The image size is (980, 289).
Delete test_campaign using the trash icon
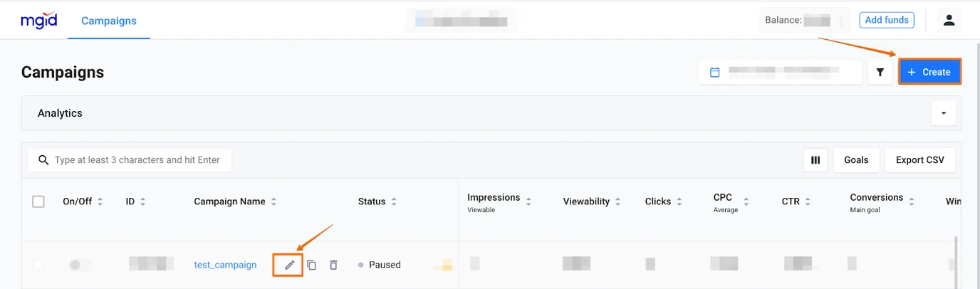(x=333, y=265)
